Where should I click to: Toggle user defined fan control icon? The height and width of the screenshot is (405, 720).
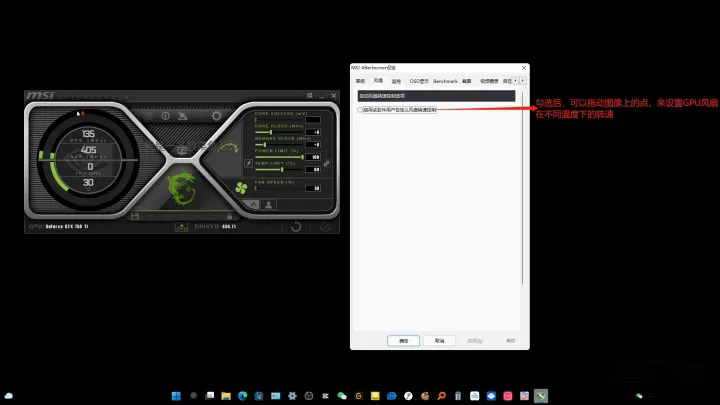click(x=269, y=204)
